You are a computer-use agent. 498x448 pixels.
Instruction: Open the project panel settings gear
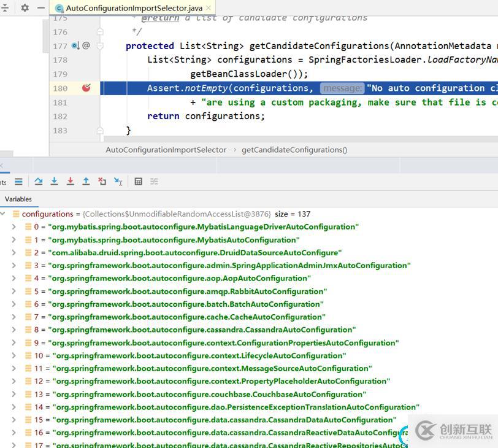point(25,8)
